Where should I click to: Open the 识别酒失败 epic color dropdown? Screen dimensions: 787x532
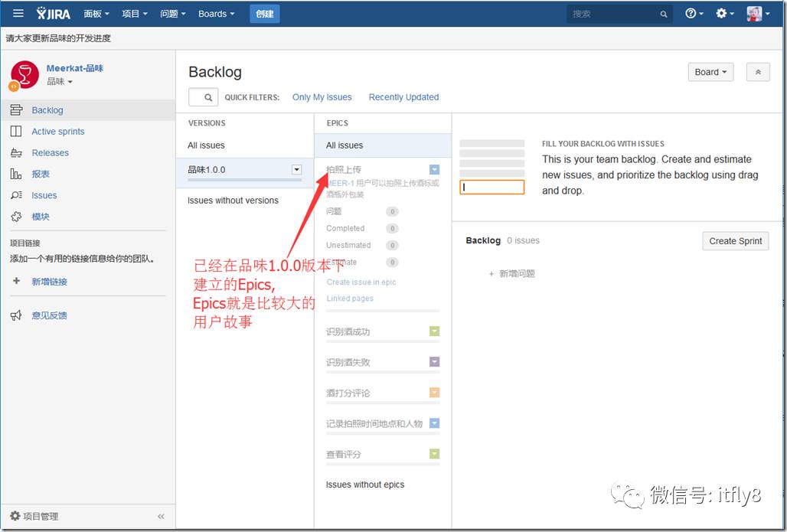tap(434, 362)
